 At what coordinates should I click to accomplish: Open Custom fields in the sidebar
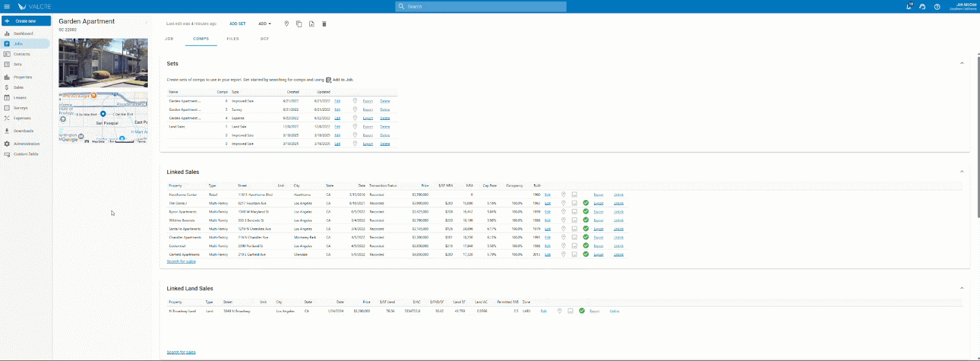tap(26, 154)
